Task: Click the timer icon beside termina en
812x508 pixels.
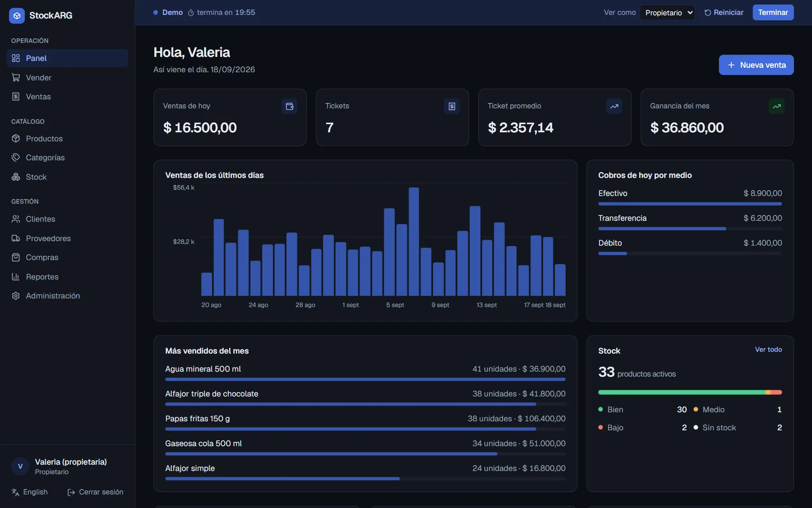Action: click(191, 13)
